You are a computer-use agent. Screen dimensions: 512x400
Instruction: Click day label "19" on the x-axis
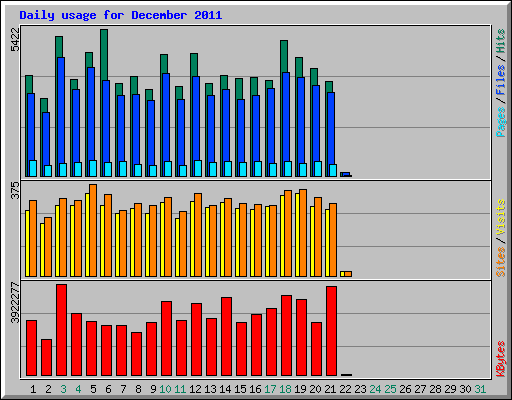coord(300,389)
